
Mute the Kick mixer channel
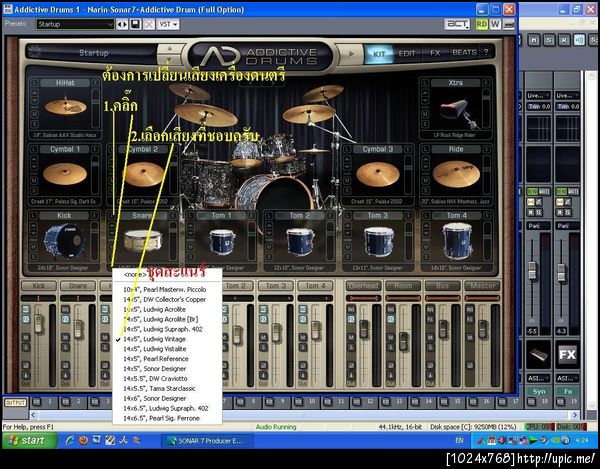26,337
